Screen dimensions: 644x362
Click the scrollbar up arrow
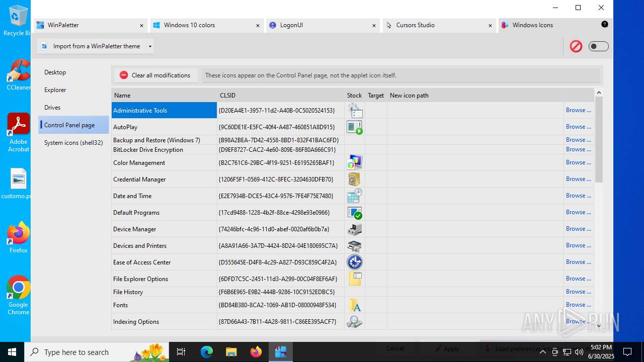pyautogui.click(x=599, y=93)
